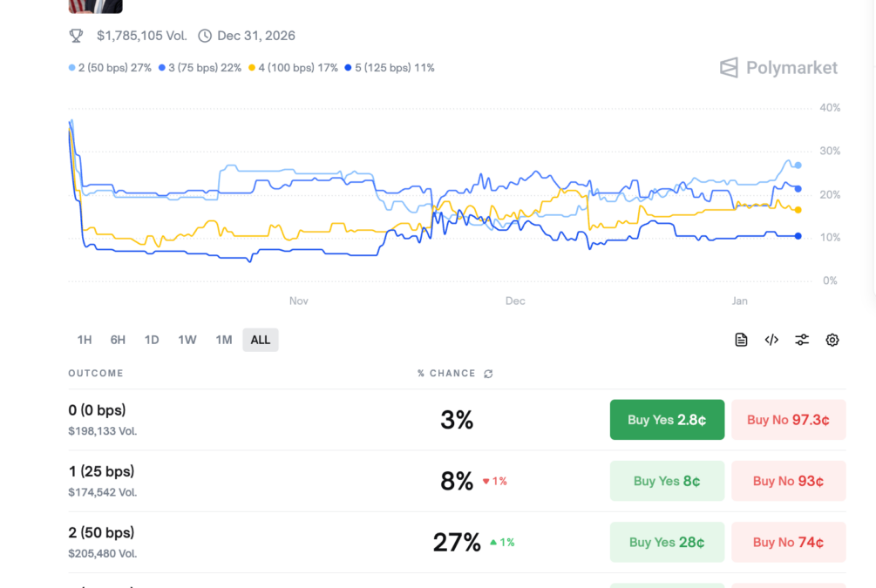The width and height of the screenshot is (876, 588).
Task: Click the yellow 4 (100 bps) legend dot
Action: coord(252,68)
